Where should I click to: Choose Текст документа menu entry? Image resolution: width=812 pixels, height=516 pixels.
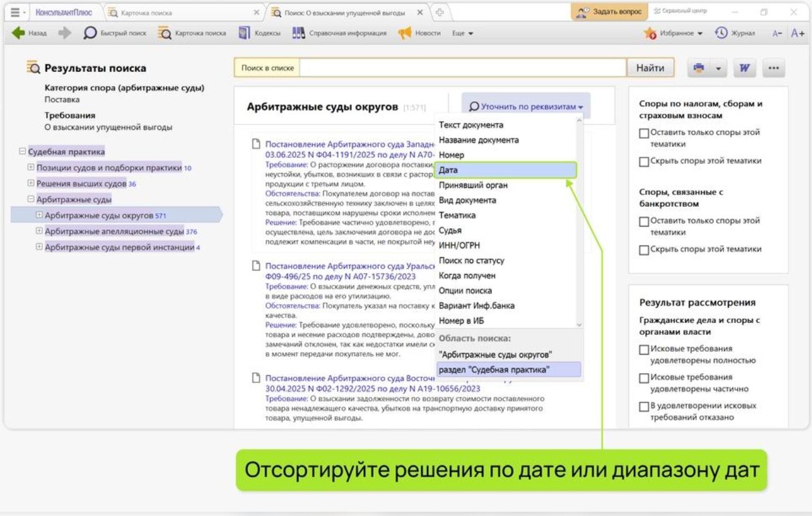[471, 125]
